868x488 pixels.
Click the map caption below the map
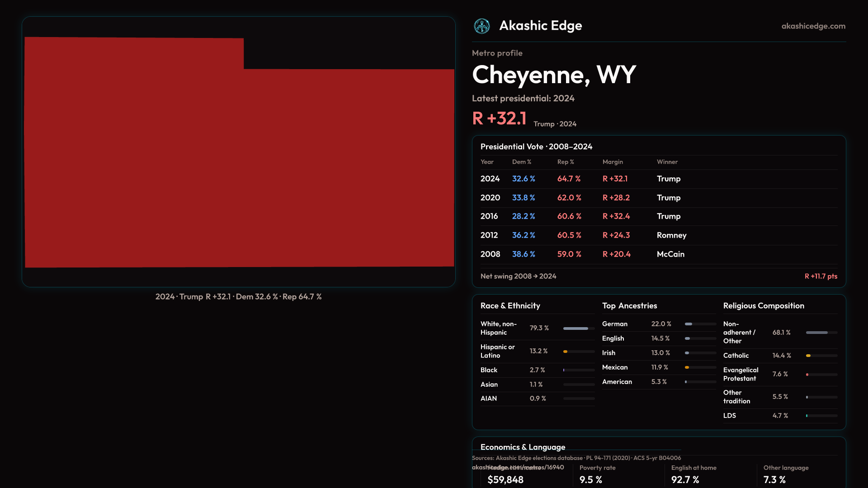(x=238, y=297)
